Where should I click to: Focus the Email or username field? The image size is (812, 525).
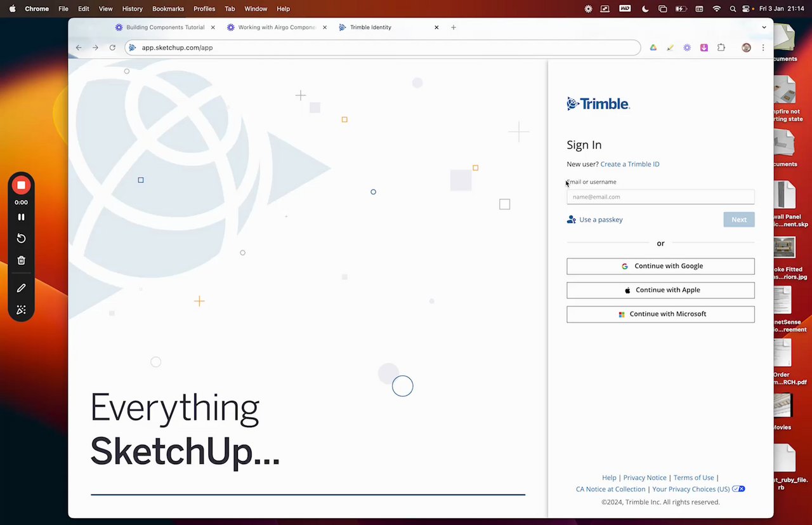(x=660, y=197)
